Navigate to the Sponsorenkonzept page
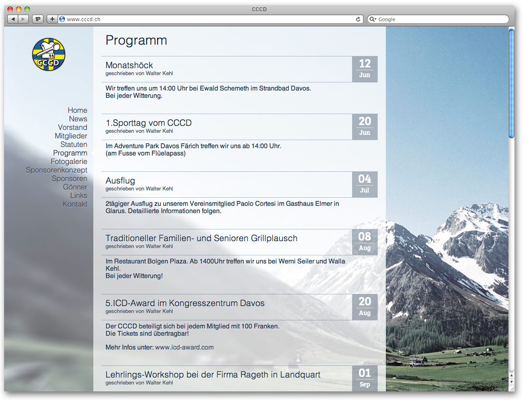Screen dimensions: 532x406 tap(56, 170)
